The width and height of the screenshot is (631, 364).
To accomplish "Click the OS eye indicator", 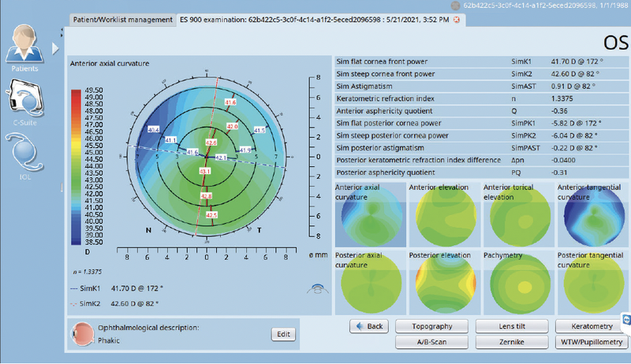I will point(615,43).
